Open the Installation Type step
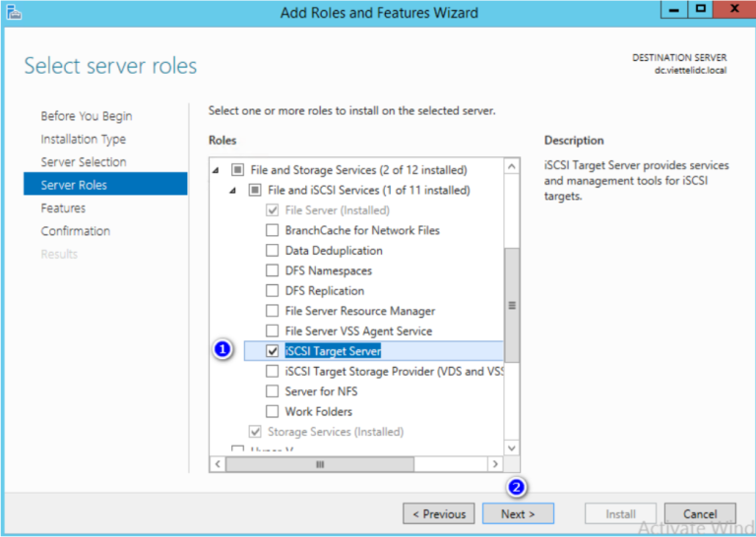Viewport: 756px width, 537px height. 84,140
